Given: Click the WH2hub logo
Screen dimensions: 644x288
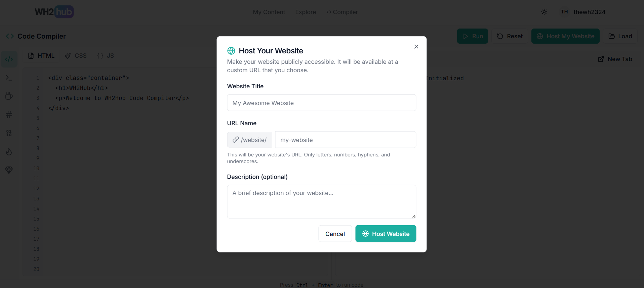Looking at the screenshot, I should 54,12.
